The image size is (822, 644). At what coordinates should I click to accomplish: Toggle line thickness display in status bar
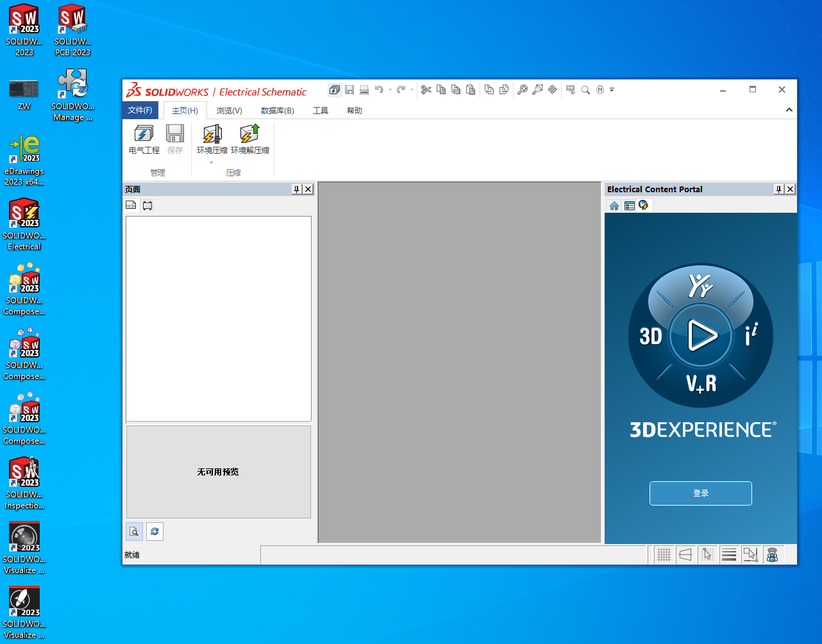(728, 555)
